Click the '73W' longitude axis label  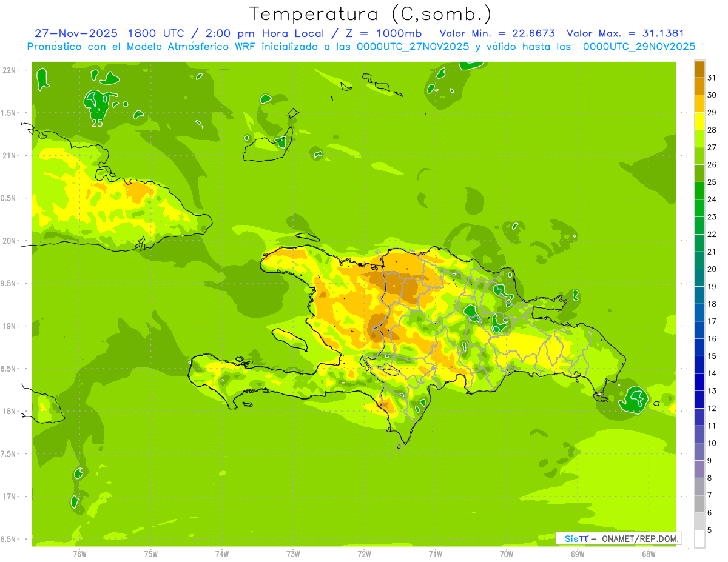[x=293, y=554]
